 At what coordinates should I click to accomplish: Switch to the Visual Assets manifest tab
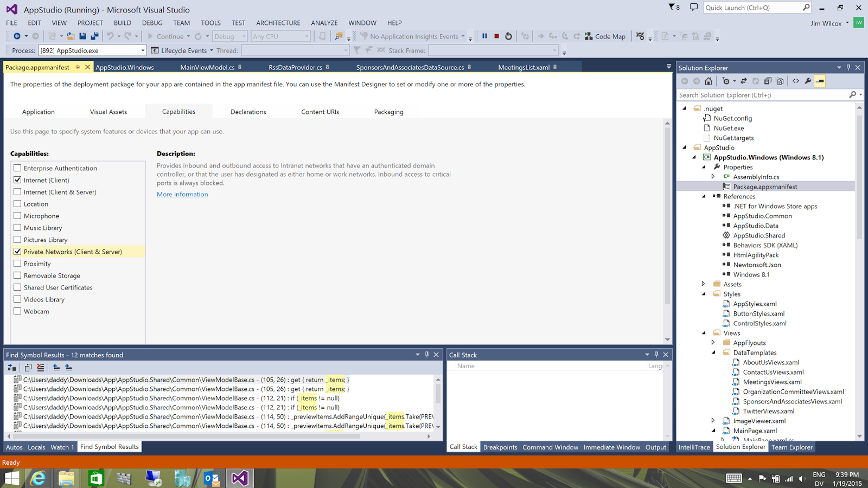[x=108, y=112]
